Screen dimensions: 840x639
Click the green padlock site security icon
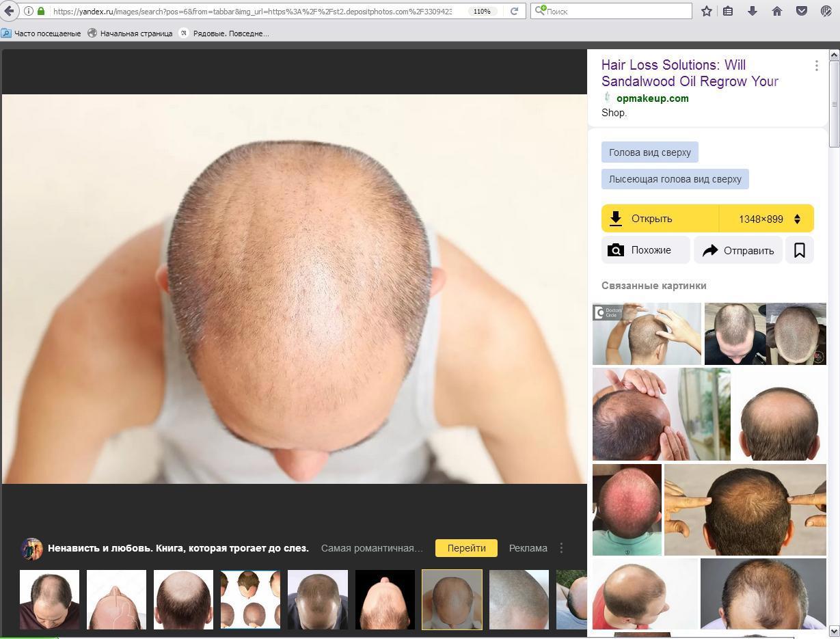pyautogui.click(x=41, y=11)
